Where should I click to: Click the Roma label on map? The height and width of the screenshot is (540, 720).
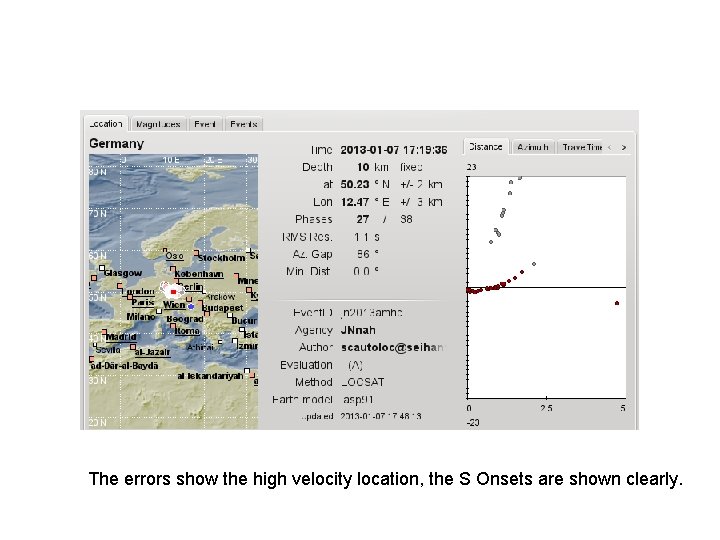pos(187,331)
